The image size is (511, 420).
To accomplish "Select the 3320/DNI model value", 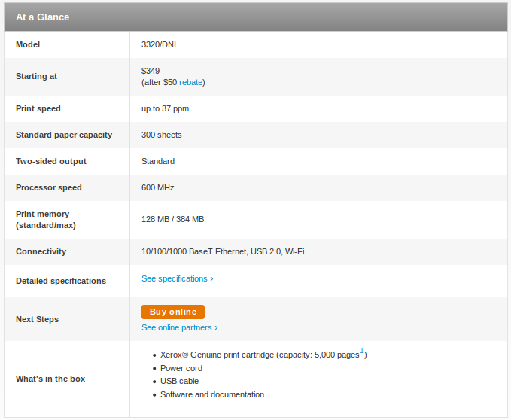I will tap(159, 44).
